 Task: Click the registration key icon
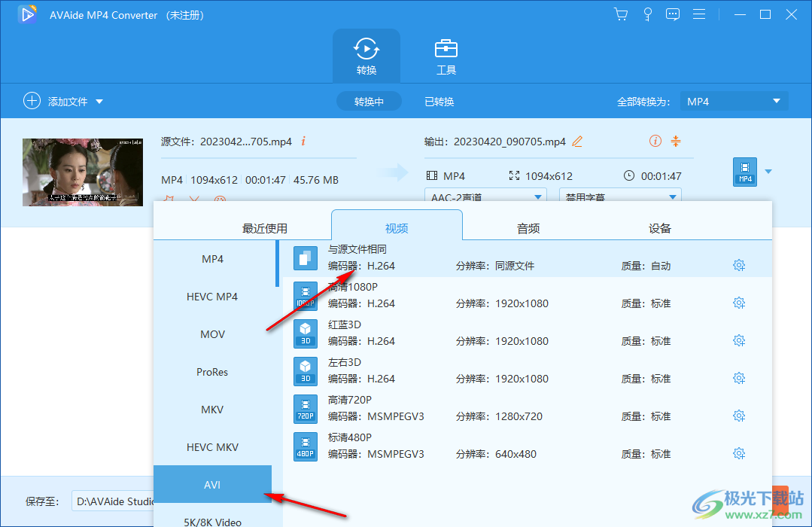[x=647, y=14]
